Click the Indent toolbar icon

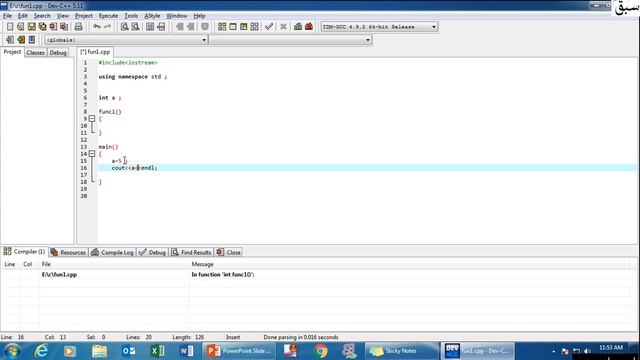(x=180, y=27)
